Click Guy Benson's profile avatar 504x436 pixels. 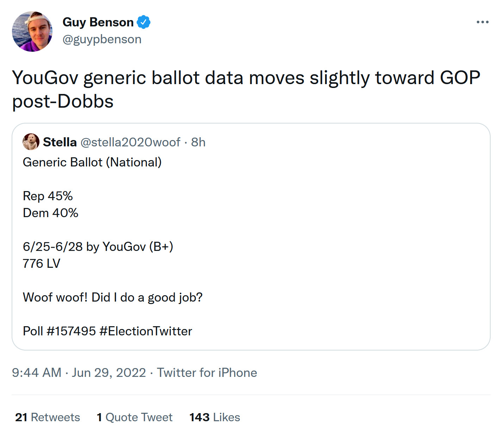click(x=32, y=32)
